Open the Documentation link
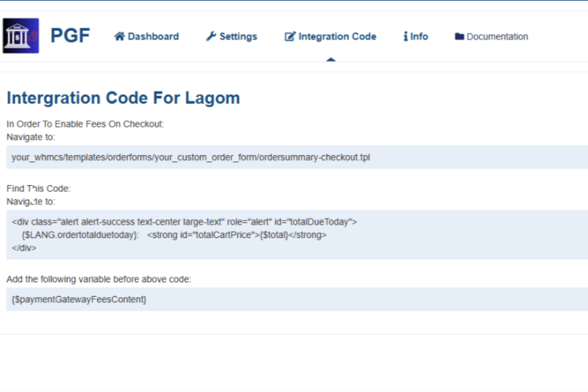588x392 pixels. (497, 37)
